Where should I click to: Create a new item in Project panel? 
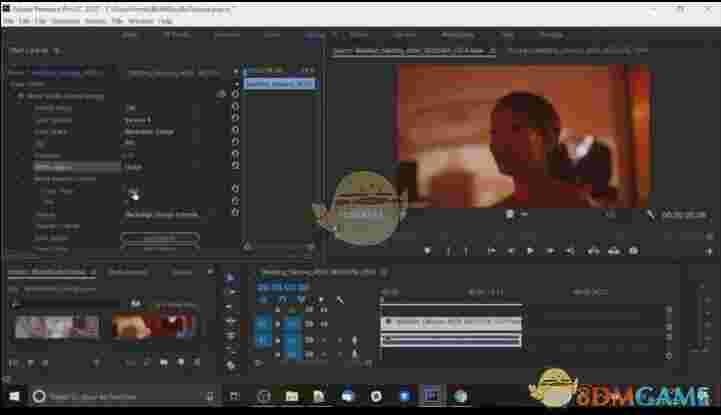(x=181, y=363)
